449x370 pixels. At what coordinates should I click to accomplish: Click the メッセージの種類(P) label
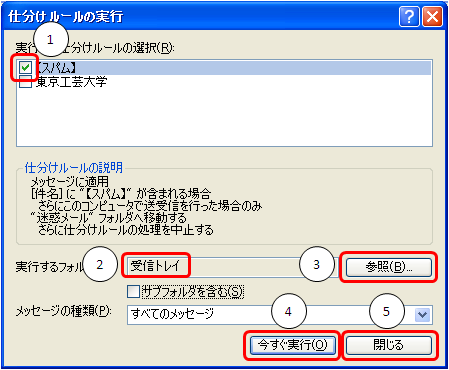(x=64, y=311)
